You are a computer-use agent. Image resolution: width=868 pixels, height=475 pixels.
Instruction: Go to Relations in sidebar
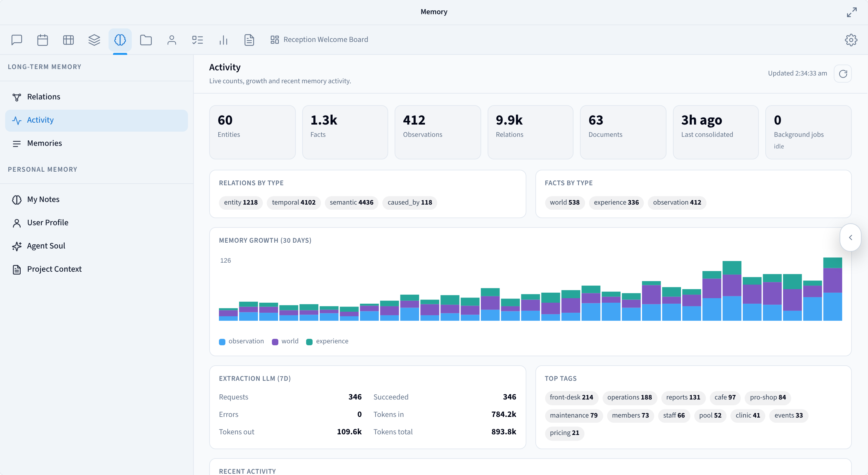click(96, 97)
